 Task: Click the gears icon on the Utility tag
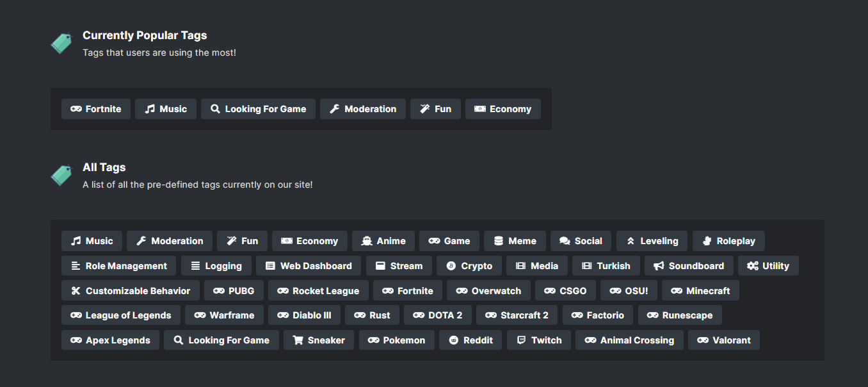point(753,266)
